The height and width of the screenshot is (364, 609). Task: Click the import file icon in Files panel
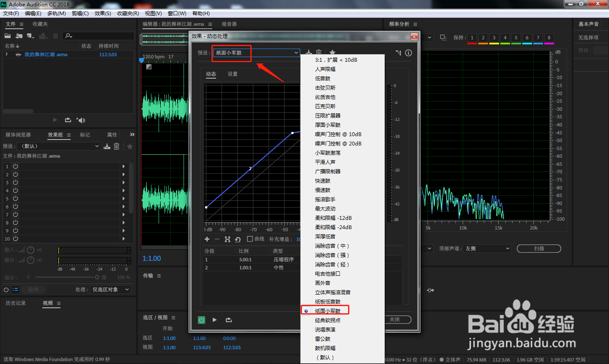tap(19, 36)
